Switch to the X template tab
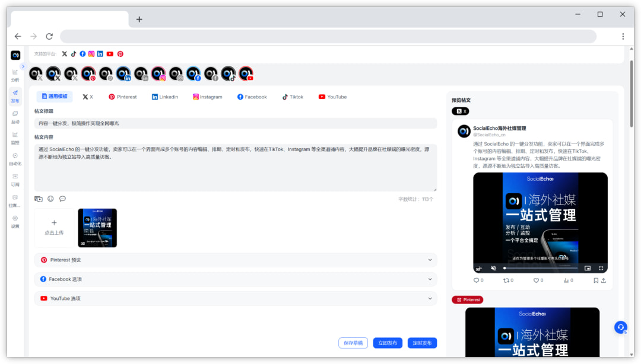Image resolution: width=641 pixels, height=364 pixels. tap(88, 97)
